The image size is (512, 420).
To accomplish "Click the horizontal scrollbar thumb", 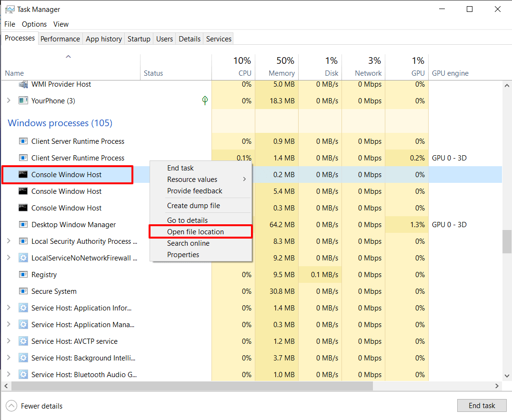I will 192,386.
